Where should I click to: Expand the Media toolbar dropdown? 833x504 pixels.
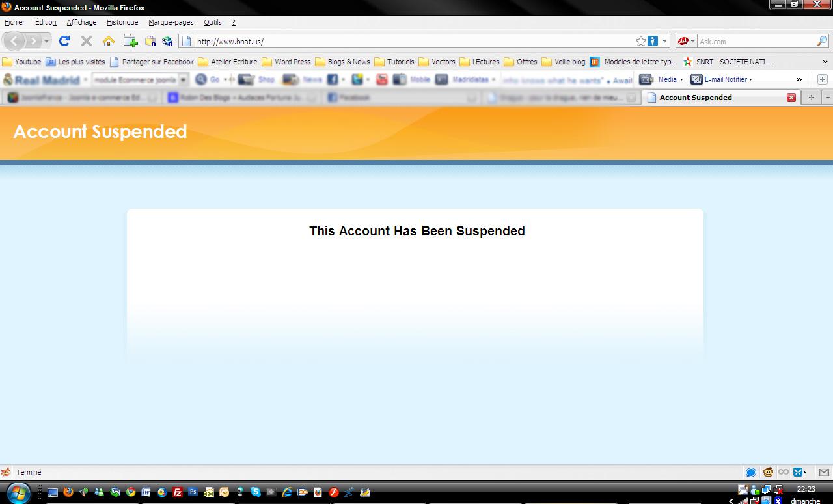pyautogui.click(x=670, y=79)
